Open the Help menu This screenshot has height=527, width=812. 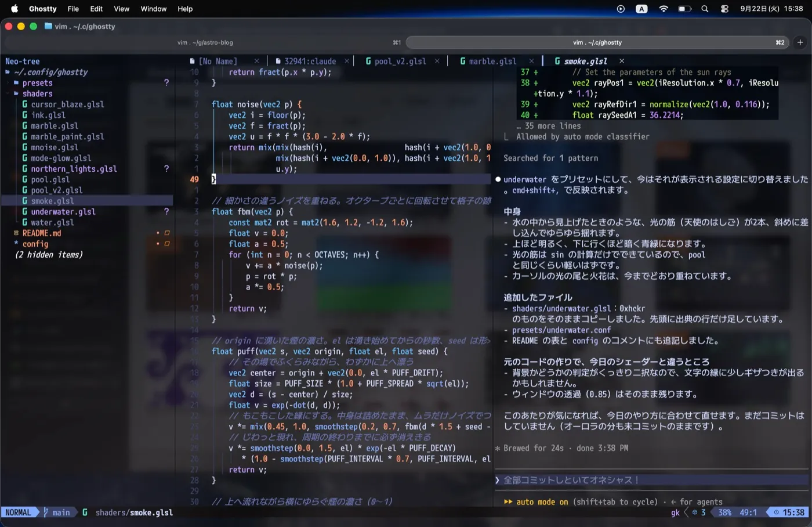tap(185, 9)
